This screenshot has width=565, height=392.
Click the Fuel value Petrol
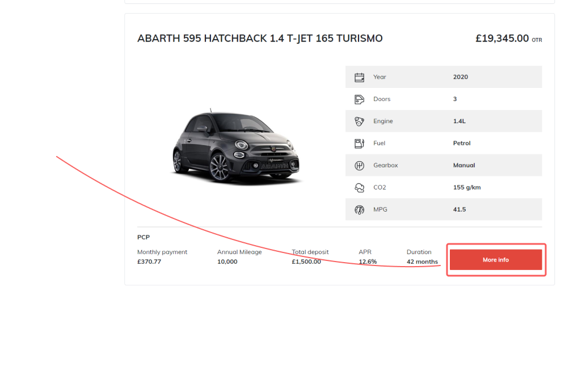[462, 144]
